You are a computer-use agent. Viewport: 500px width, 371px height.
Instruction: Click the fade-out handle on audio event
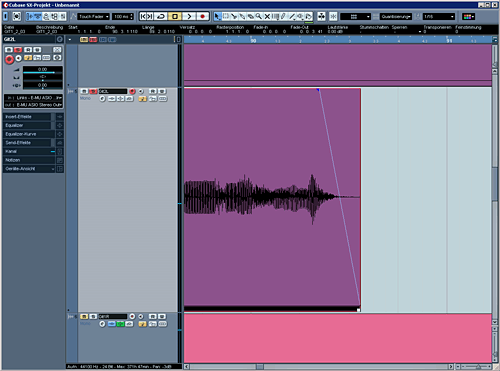(x=318, y=90)
